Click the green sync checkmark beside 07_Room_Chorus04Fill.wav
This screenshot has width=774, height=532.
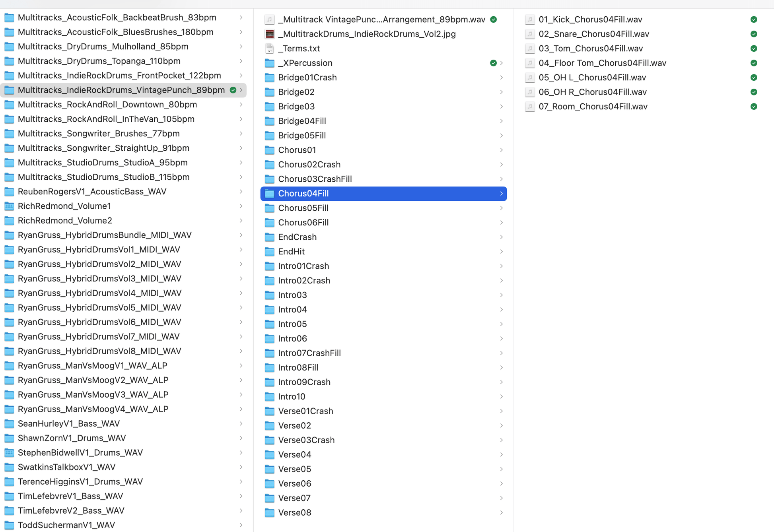pos(753,107)
